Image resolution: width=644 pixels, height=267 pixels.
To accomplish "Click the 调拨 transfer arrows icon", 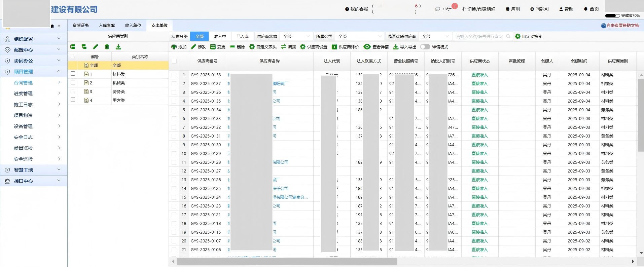I will [284, 47].
